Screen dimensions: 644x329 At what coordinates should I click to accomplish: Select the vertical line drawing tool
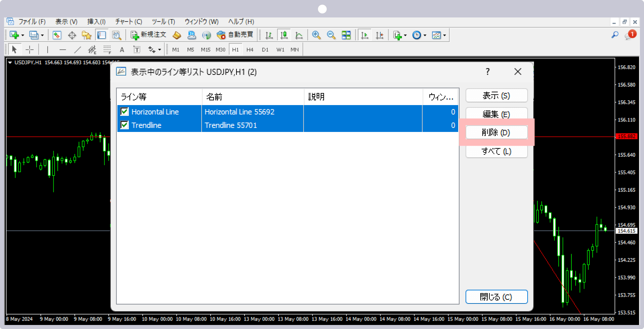point(48,50)
